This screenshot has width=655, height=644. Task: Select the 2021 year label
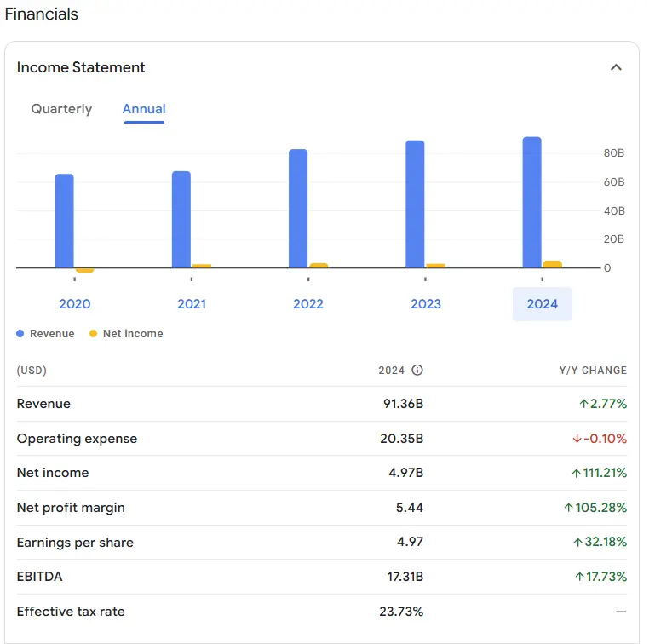tap(192, 304)
